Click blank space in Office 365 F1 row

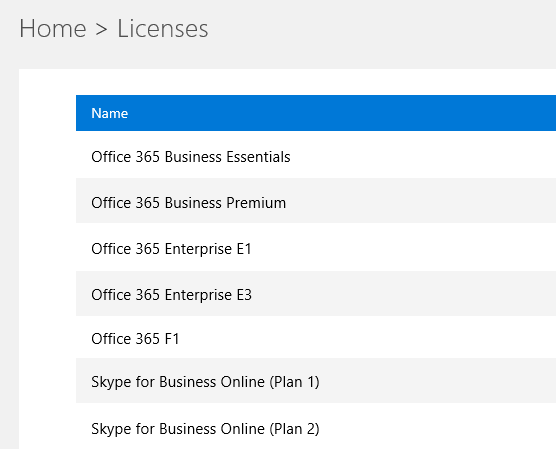369,339
